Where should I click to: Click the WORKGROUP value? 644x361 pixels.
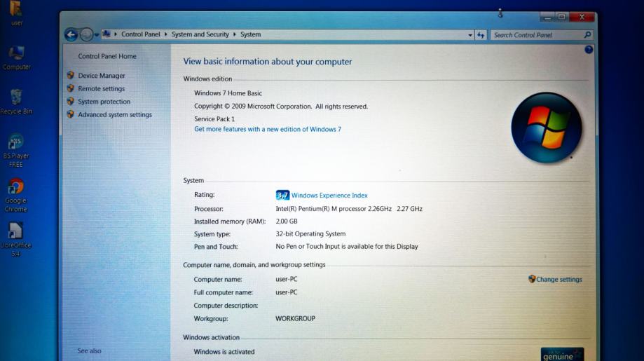click(x=295, y=318)
